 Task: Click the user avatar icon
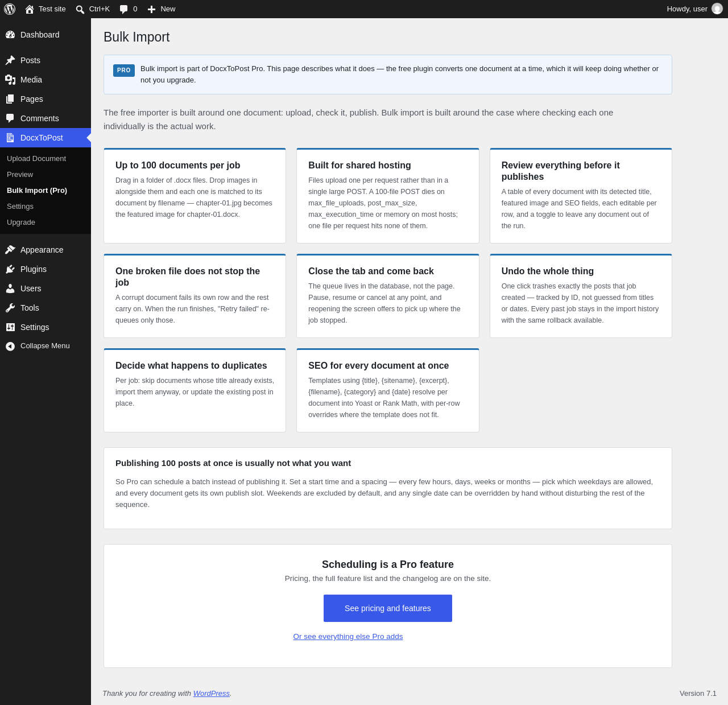tap(717, 9)
